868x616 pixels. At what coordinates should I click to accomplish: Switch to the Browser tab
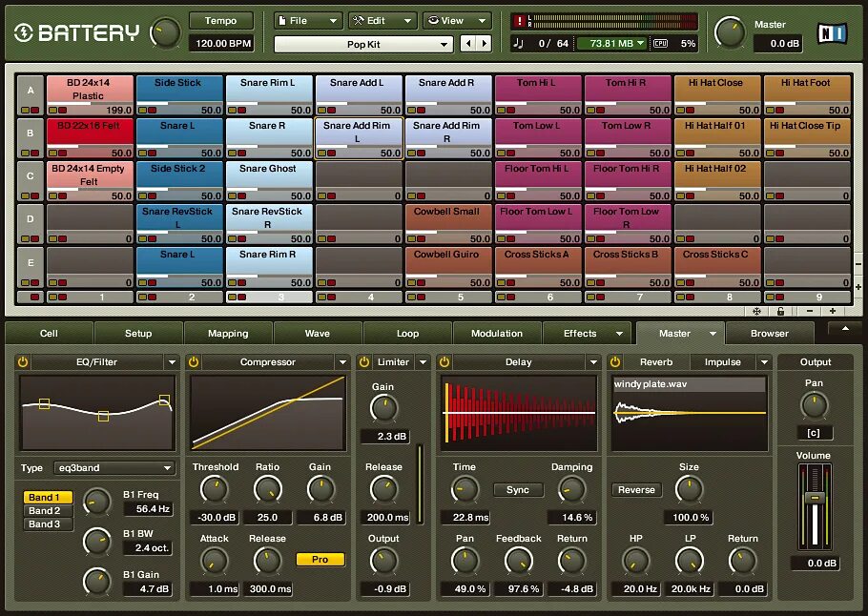pos(770,333)
